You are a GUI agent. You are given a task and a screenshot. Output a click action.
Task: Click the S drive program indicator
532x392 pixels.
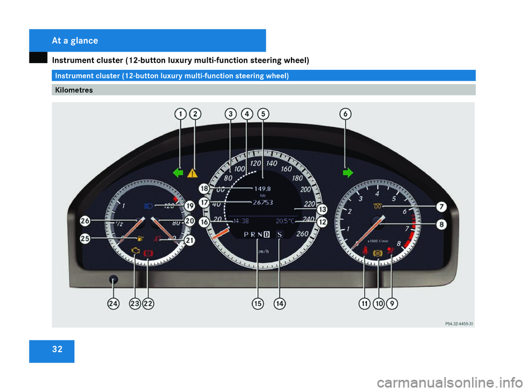click(279, 234)
